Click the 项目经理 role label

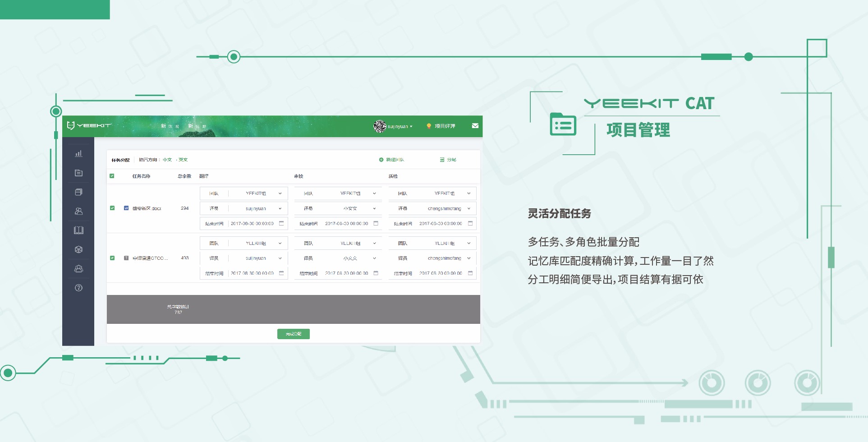tap(445, 126)
